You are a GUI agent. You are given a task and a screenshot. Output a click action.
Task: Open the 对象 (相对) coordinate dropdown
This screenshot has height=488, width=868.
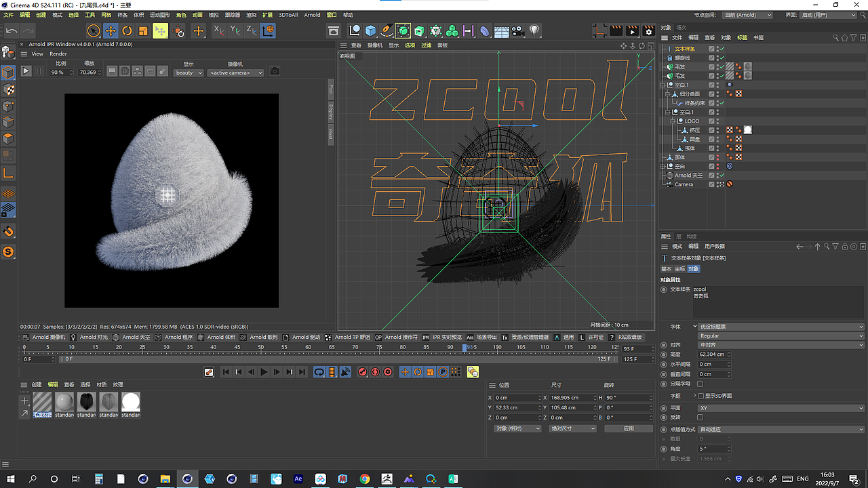point(518,428)
